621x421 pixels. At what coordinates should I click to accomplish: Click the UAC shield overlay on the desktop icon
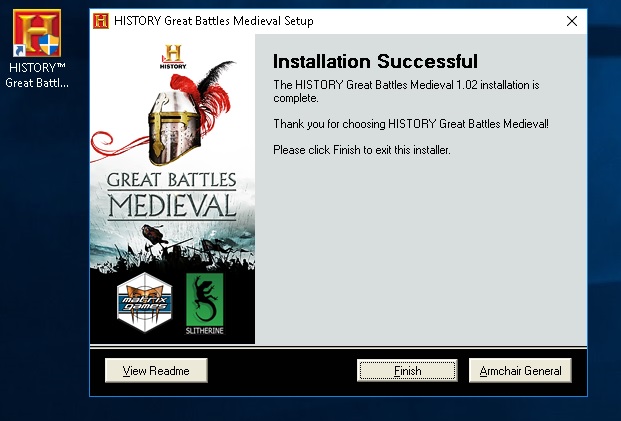(x=50, y=45)
